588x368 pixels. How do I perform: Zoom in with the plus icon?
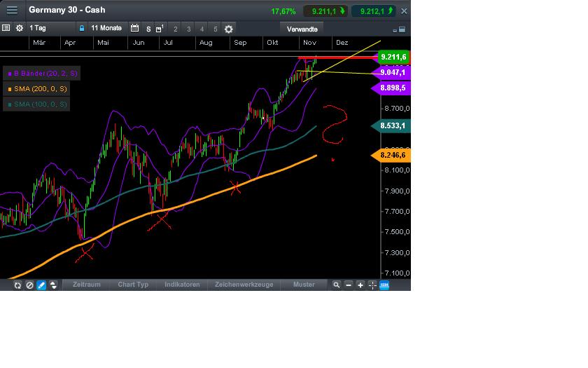(360, 285)
